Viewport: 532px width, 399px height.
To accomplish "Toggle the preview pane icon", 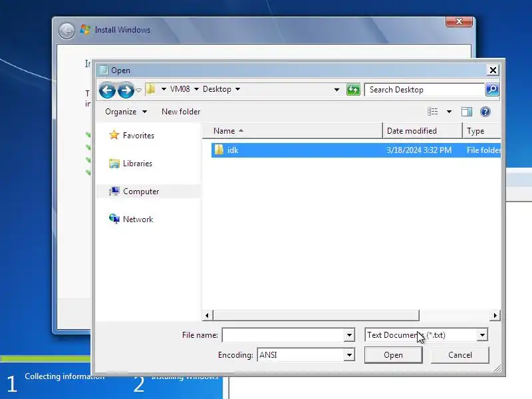I will (467, 112).
